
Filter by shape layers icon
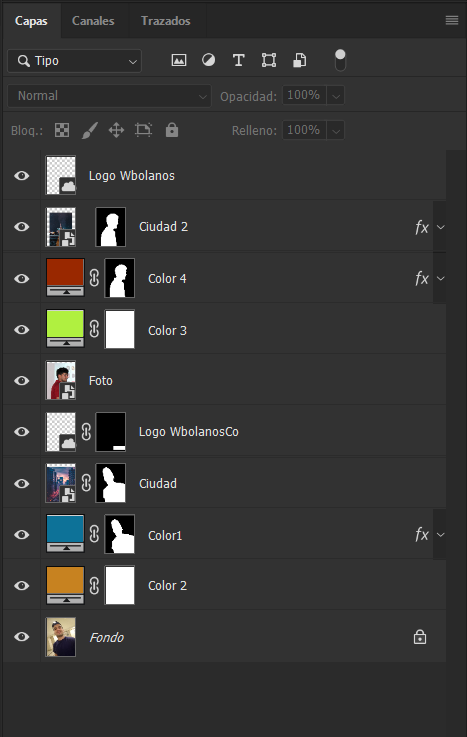(269, 60)
